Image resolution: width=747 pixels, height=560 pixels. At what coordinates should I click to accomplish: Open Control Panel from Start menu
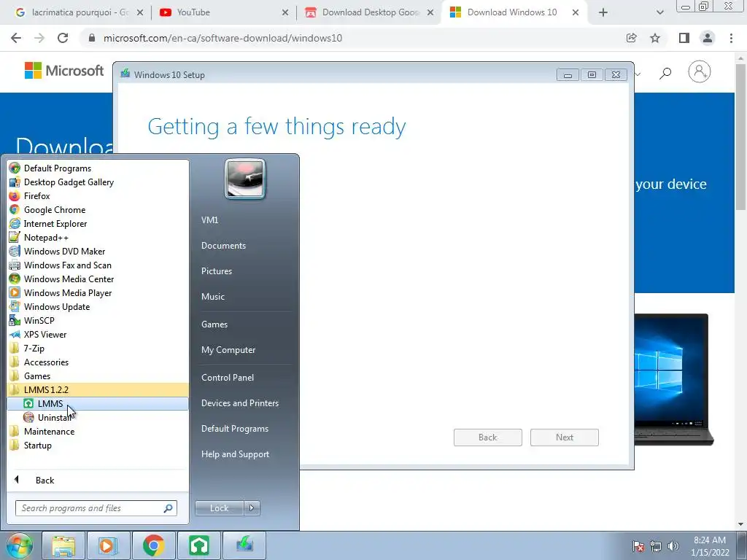pos(228,378)
